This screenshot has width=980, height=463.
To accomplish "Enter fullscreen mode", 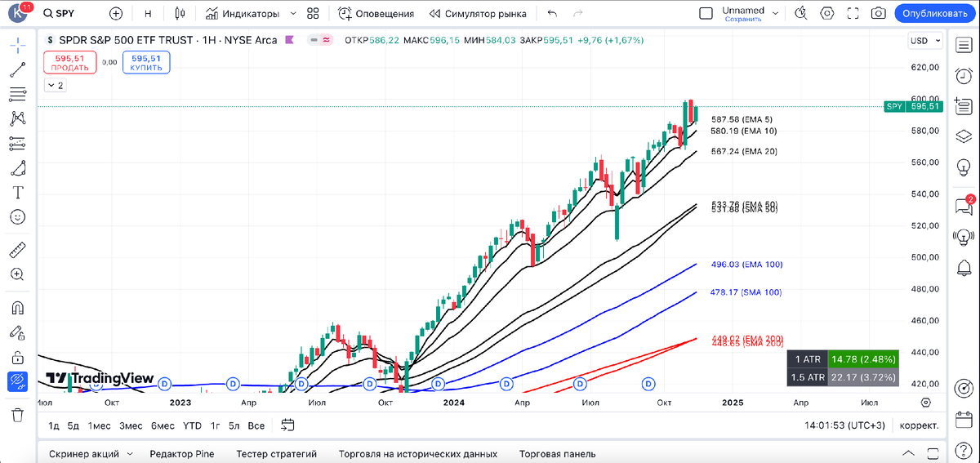I will [x=853, y=14].
